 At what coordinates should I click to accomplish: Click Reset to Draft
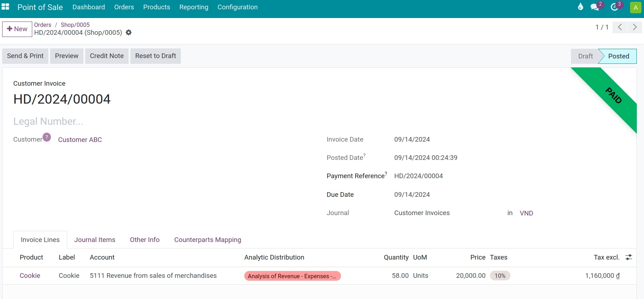pos(155,56)
